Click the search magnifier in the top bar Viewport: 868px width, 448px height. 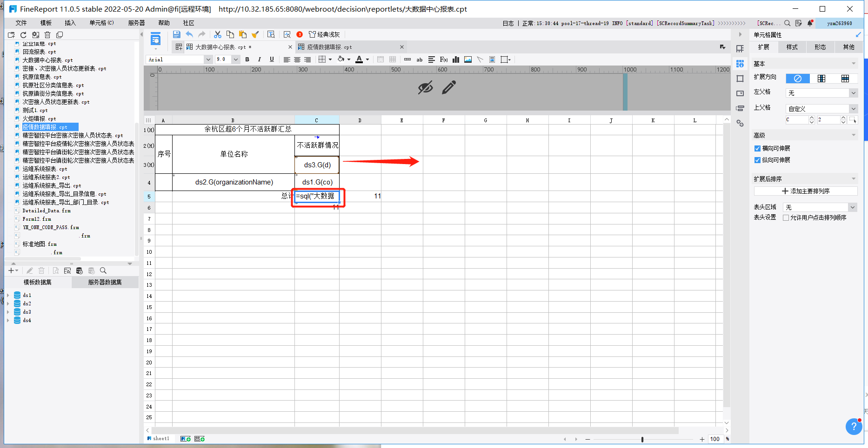click(787, 23)
